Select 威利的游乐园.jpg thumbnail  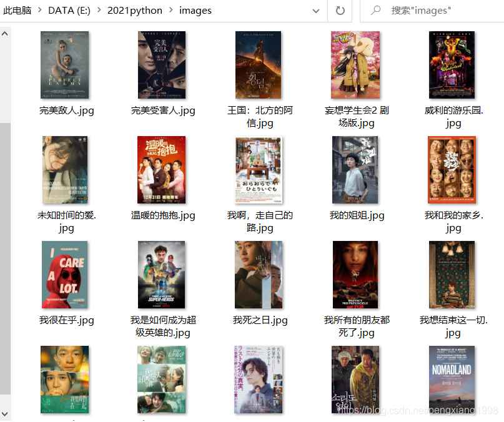point(452,65)
